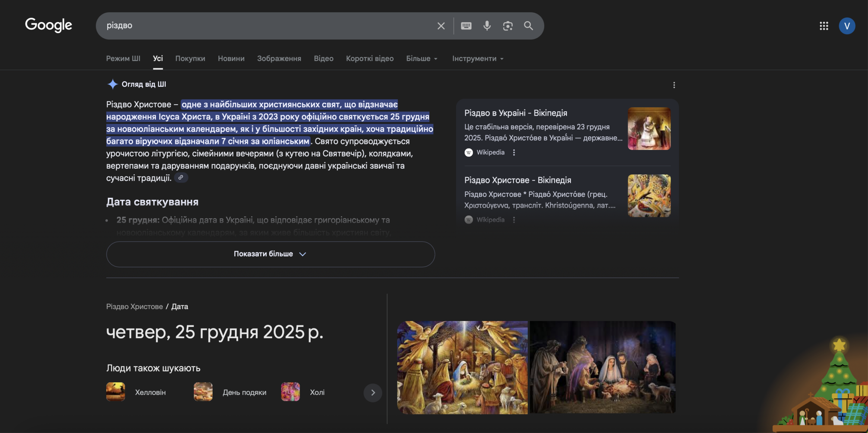Click the link icon after overview paragraph
This screenshot has width=868, height=433.
pyautogui.click(x=181, y=177)
